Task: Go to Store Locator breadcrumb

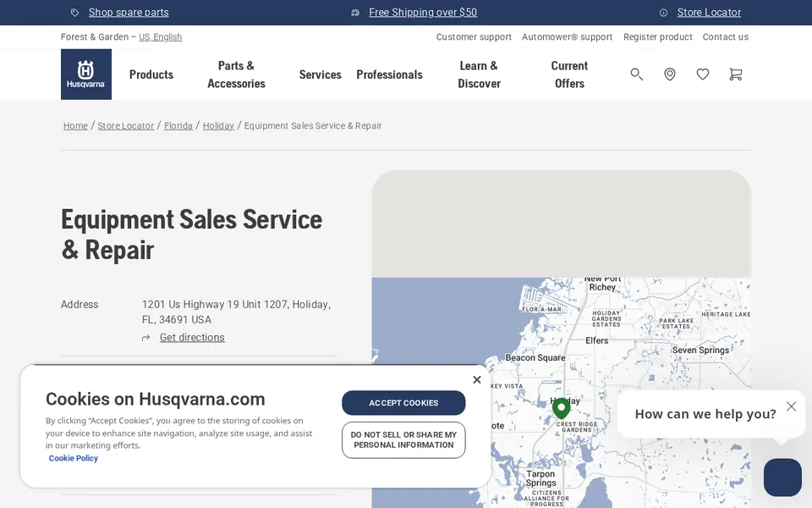Action: click(126, 126)
